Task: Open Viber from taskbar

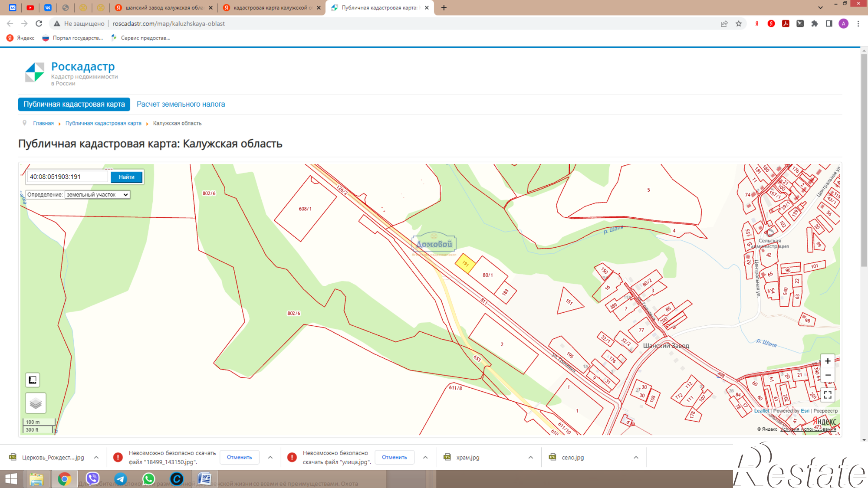Action: (92, 479)
